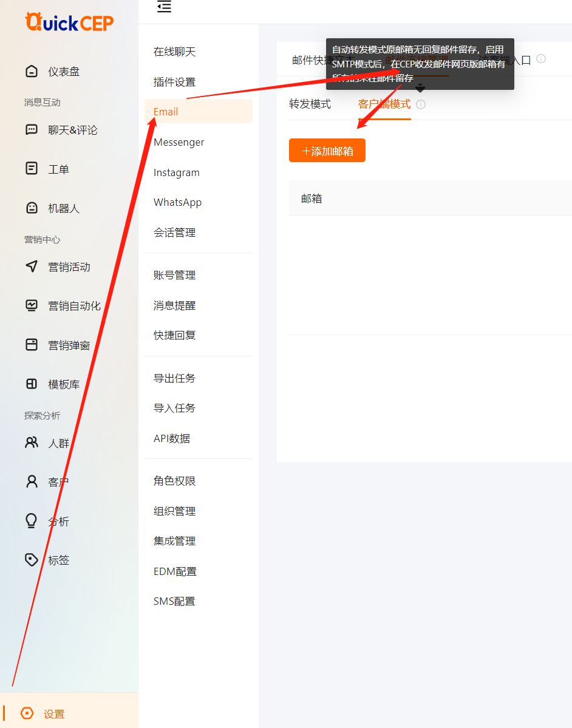This screenshot has height=728, width=572.
Task: Open 导出任务 page
Action: [174, 378]
